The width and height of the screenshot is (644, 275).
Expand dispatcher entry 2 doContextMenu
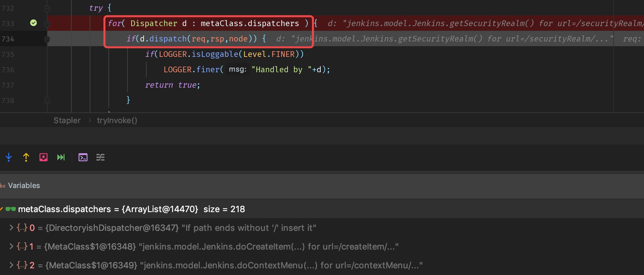(x=11, y=265)
